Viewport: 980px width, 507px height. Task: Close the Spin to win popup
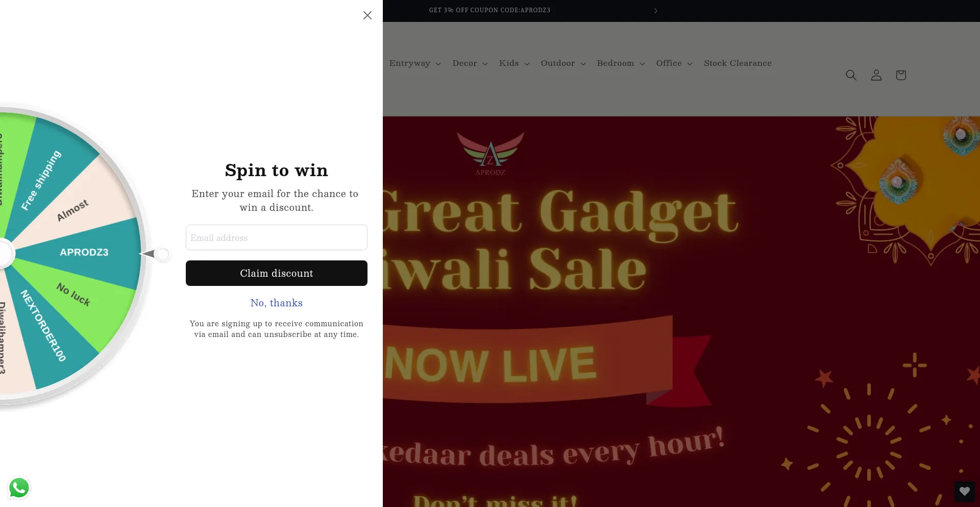(x=367, y=15)
